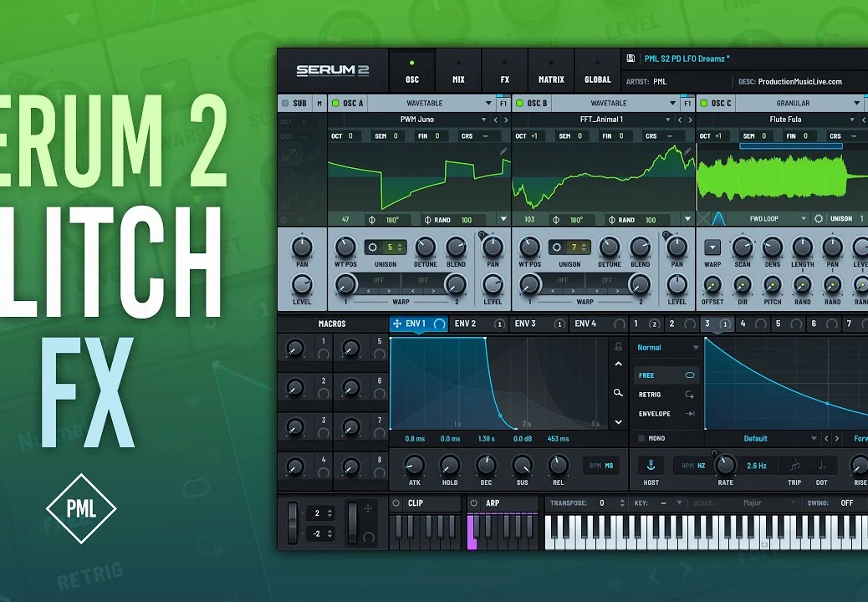Turn on the CLIP power button
Viewport: 868px width, 602px height.
coord(396,503)
